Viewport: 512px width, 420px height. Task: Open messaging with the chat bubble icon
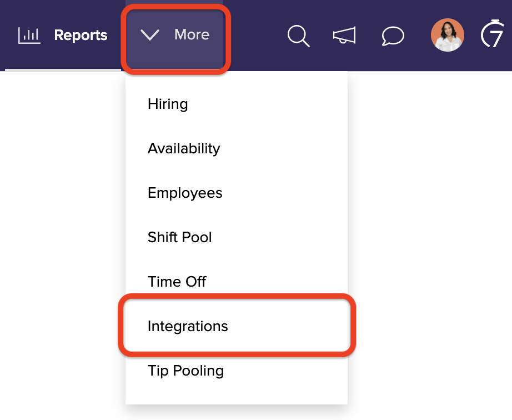(x=393, y=36)
